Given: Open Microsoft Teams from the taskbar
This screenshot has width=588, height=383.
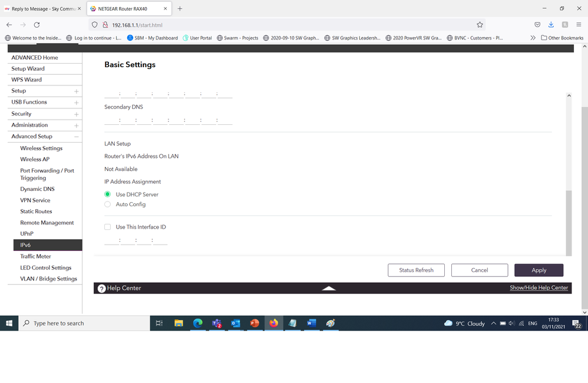Looking at the screenshot, I should [217, 323].
